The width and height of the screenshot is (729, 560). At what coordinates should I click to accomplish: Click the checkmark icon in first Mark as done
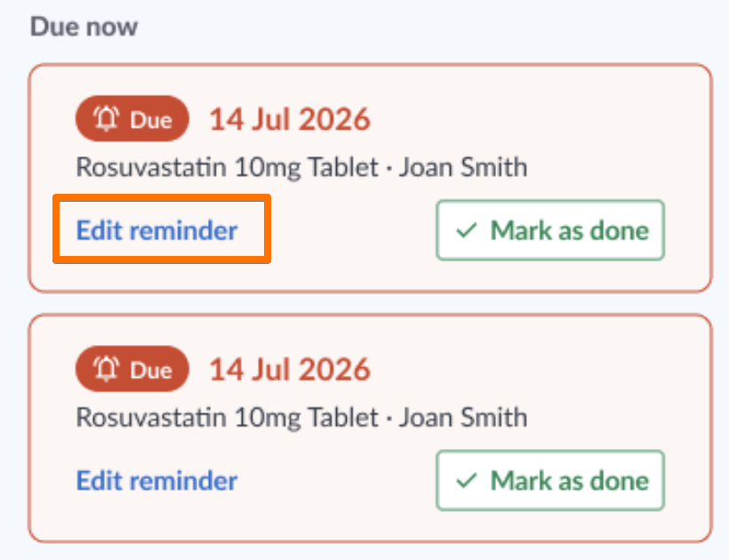tap(467, 230)
